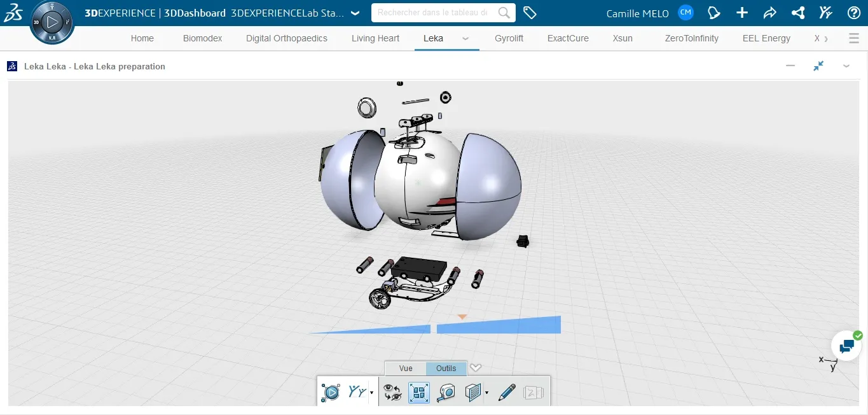Click the section cut tool icon

(472, 392)
